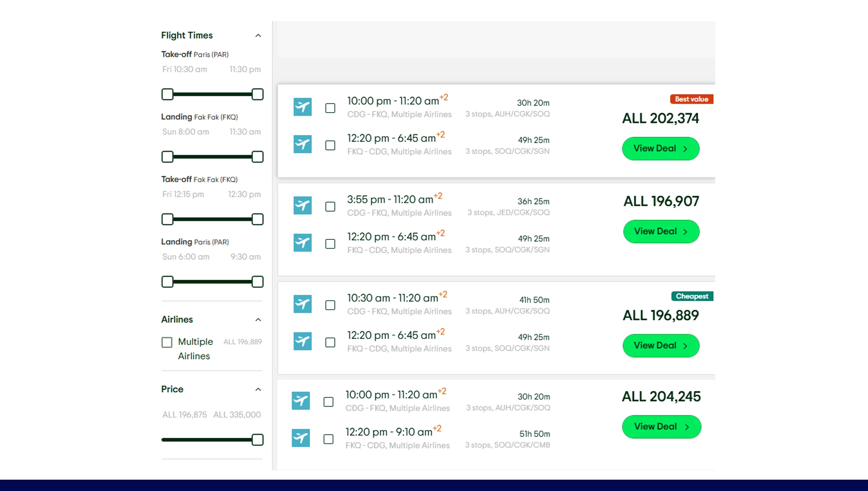Screen dimensions: 868x491
Task: Click the Flight Times heading
Action: click(187, 36)
